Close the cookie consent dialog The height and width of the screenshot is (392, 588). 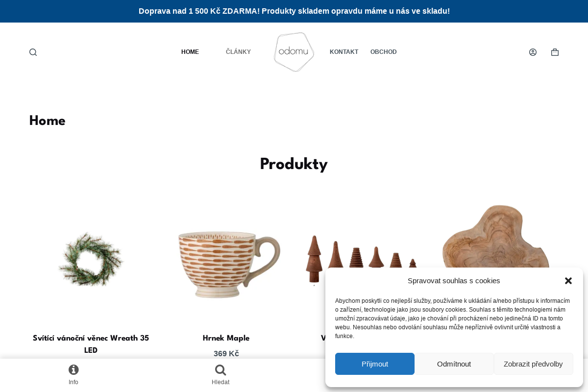[x=568, y=281]
